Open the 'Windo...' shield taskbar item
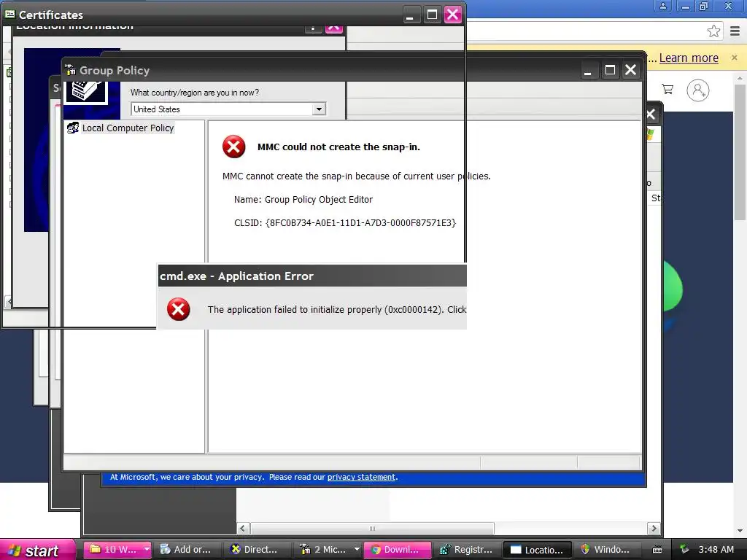Screen dimensions: 747x560 [x=606, y=550]
